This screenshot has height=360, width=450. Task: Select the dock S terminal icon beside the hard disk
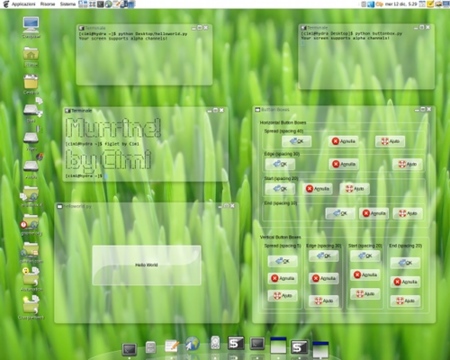[x=236, y=343]
